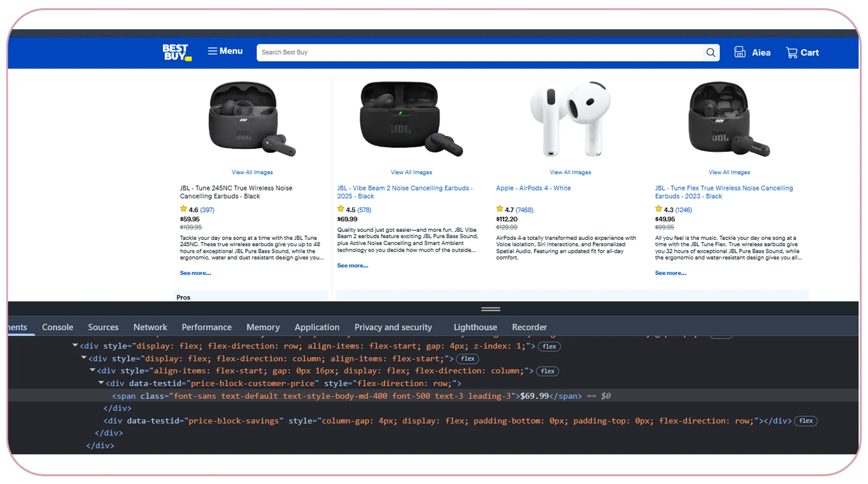
Task: Click the star icon beside AirPods 4 rating
Action: [x=499, y=209]
